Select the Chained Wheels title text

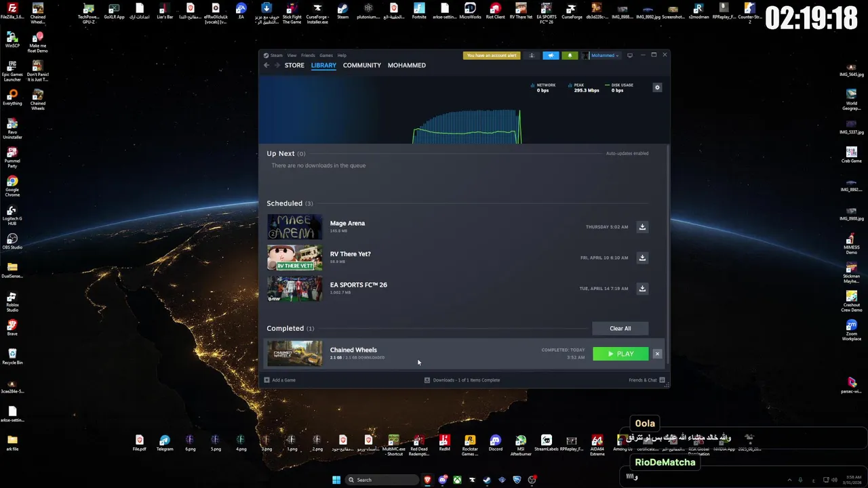(x=353, y=350)
